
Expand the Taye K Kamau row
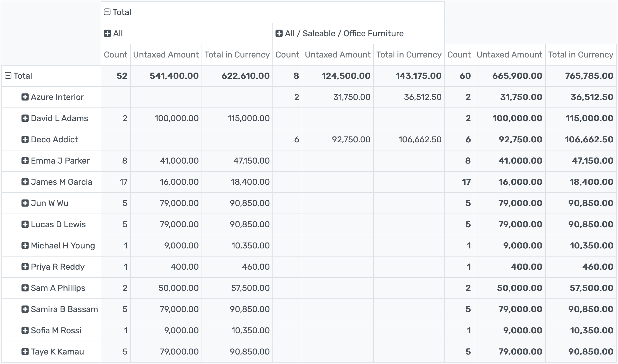tap(25, 351)
